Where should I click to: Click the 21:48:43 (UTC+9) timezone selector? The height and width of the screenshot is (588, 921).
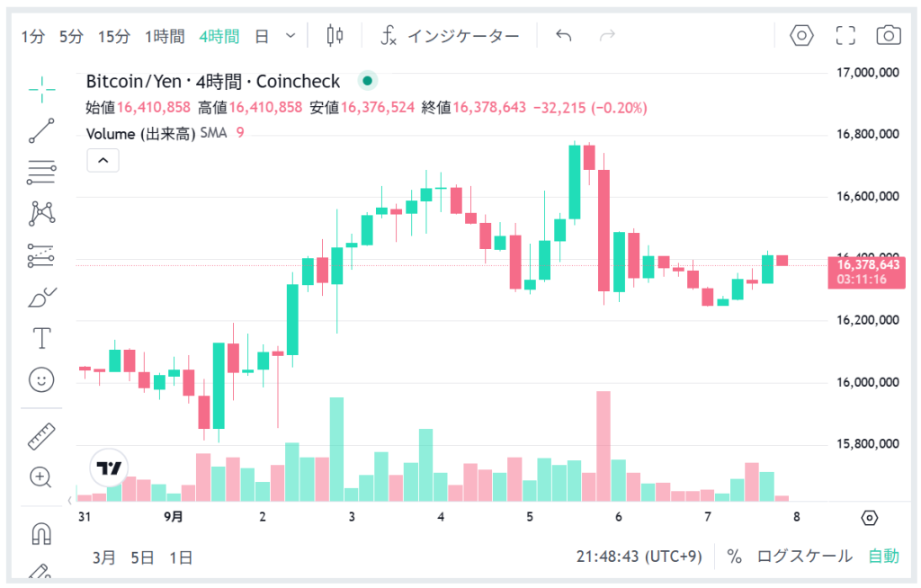click(639, 557)
